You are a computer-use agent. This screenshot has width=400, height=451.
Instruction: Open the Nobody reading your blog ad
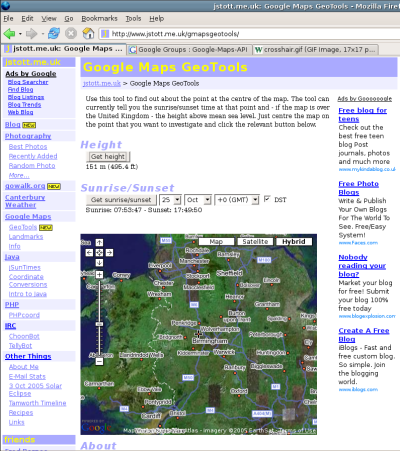pos(362,266)
